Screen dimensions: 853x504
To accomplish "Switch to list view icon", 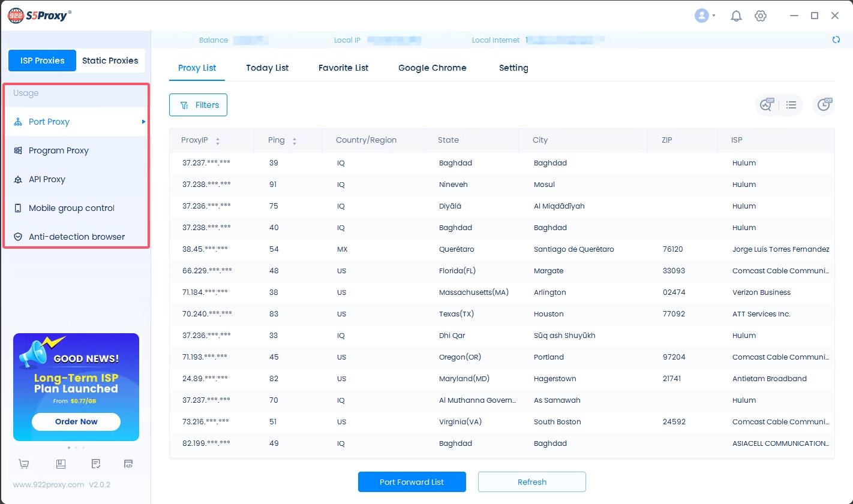I will point(791,105).
